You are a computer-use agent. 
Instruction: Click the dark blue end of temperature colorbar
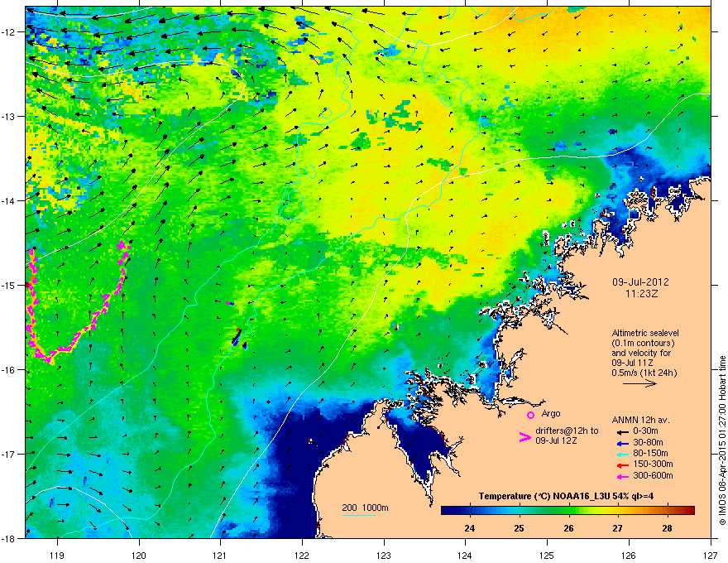point(448,510)
